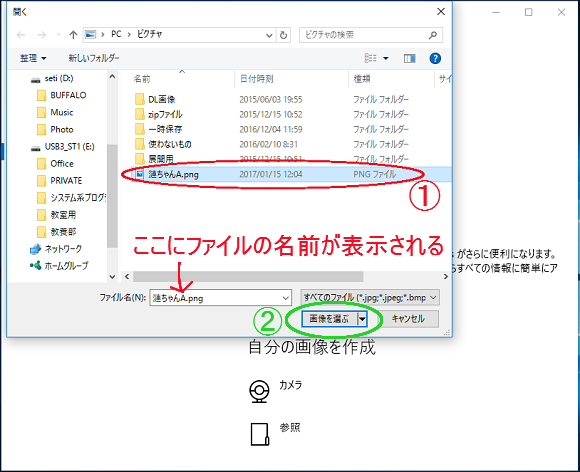Screen dimensions: 580x472
Task: Select the zipファイル folder
Action: click(x=158, y=114)
